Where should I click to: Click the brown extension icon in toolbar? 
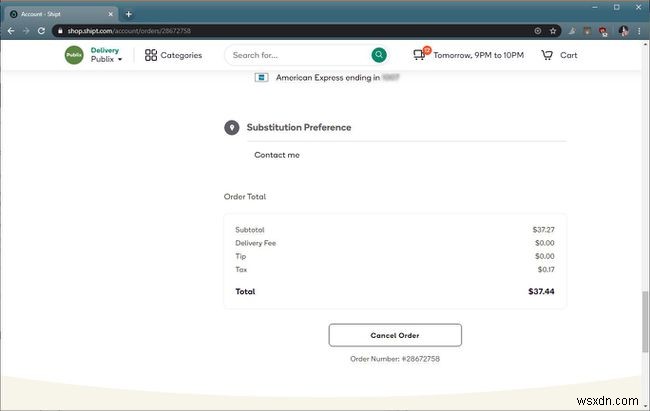[x=587, y=31]
